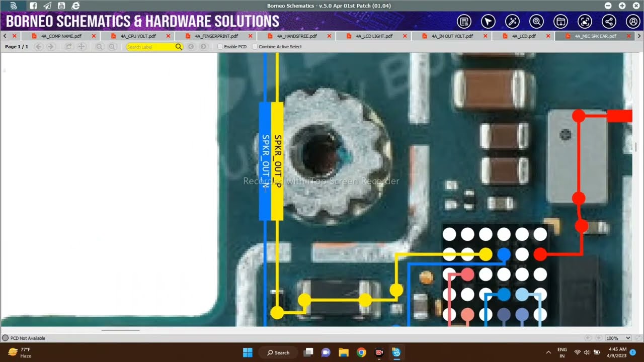Click the search magnifier in label box

(179, 47)
